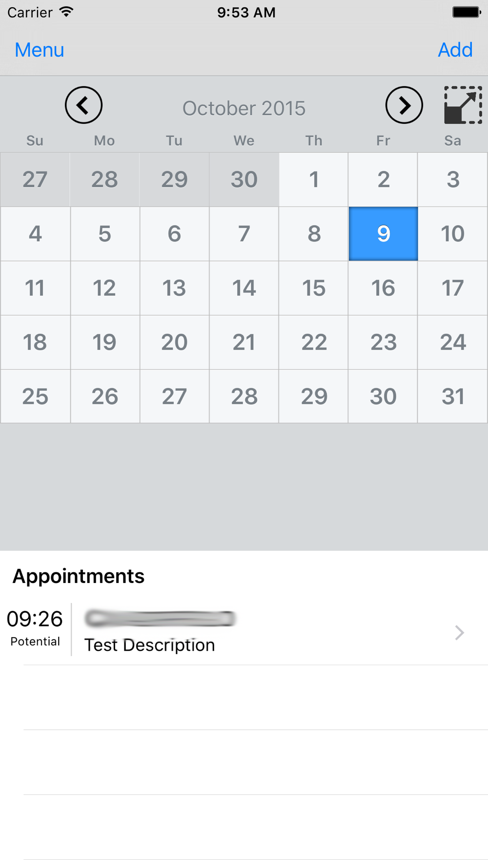This screenshot has height=868, width=488.
Task: Pick September 30 in the grayed row
Action: (x=244, y=180)
